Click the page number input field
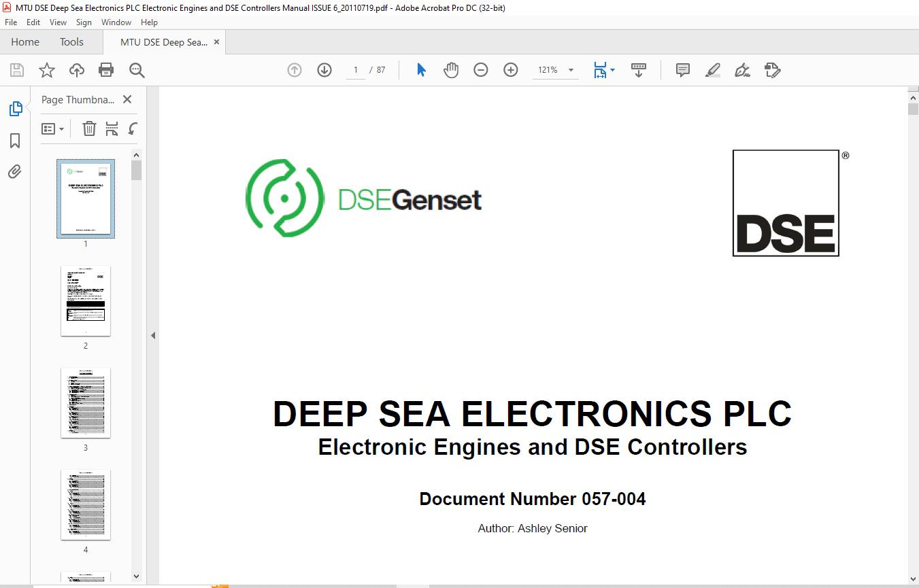This screenshot has width=919, height=588. (x=355, y=70)
